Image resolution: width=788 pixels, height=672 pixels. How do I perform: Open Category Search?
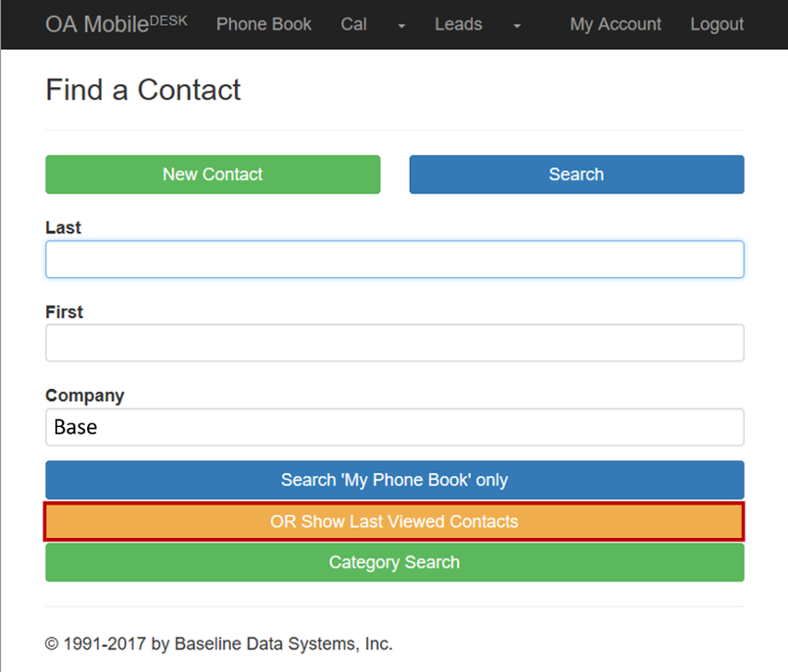[395, 563]
